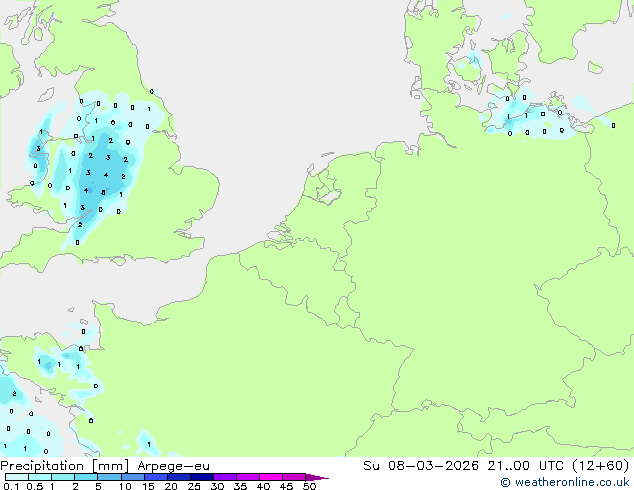Select the 'Arpege-eu' model name label
The height and width of the screenshot is (490, 634).
tap(173, 466)
